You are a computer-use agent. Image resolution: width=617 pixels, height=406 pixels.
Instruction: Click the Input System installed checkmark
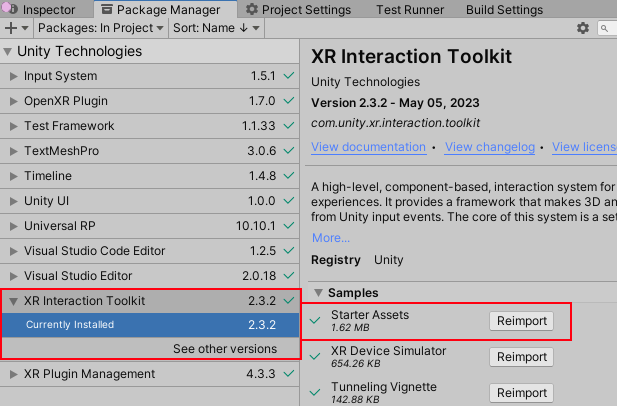289,76
